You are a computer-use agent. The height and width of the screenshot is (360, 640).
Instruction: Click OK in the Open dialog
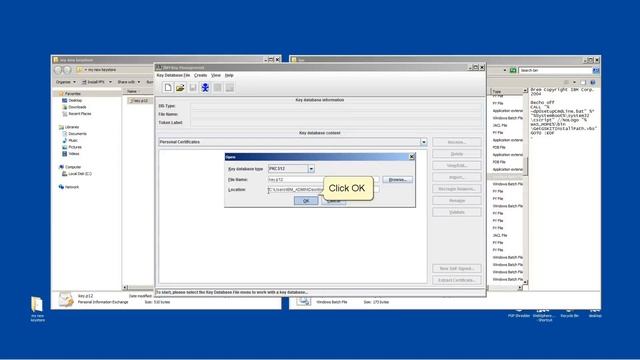[x=306, y=201]
